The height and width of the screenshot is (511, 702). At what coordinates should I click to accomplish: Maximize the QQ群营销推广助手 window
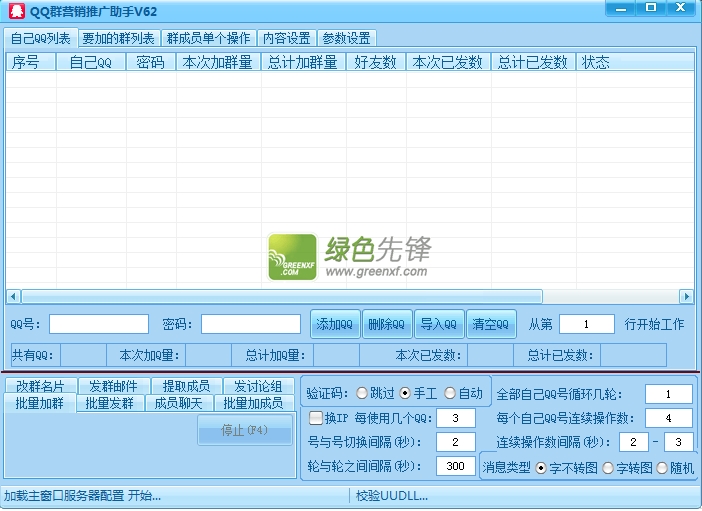pyautogui.click(x=651, y=9)
